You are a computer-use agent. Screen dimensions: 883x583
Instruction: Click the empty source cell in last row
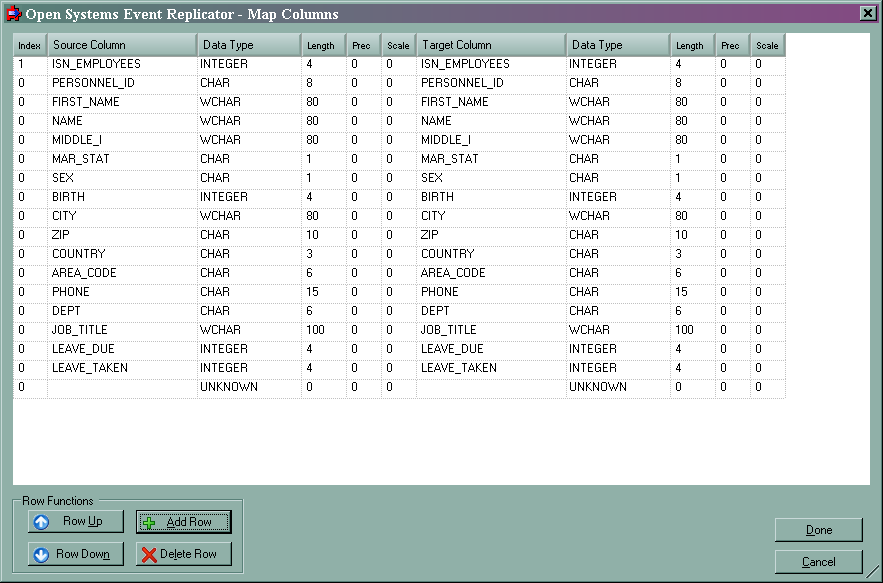point(121,387)
